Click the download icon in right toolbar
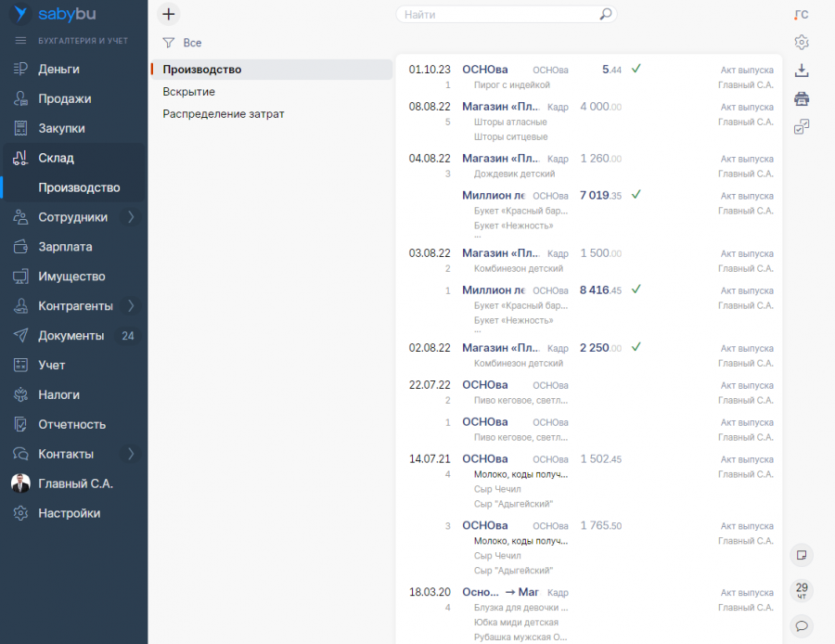Viewport: 835px width, 644px height. tap(802, 71)
